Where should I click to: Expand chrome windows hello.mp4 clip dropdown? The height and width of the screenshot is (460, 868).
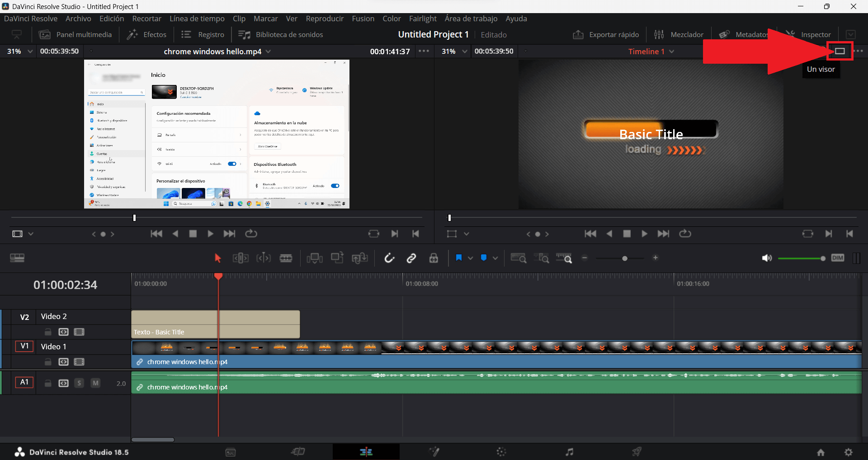click(268, 52)
